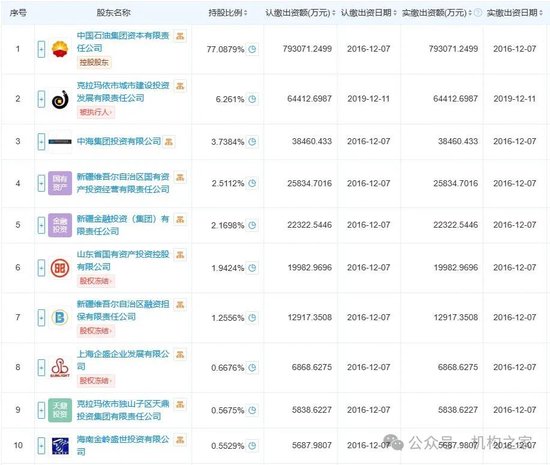The image size is (550, 465).
Task: Expand row 8 上海企盛 details
Action: pyautogui.click(x=41, y=368)
